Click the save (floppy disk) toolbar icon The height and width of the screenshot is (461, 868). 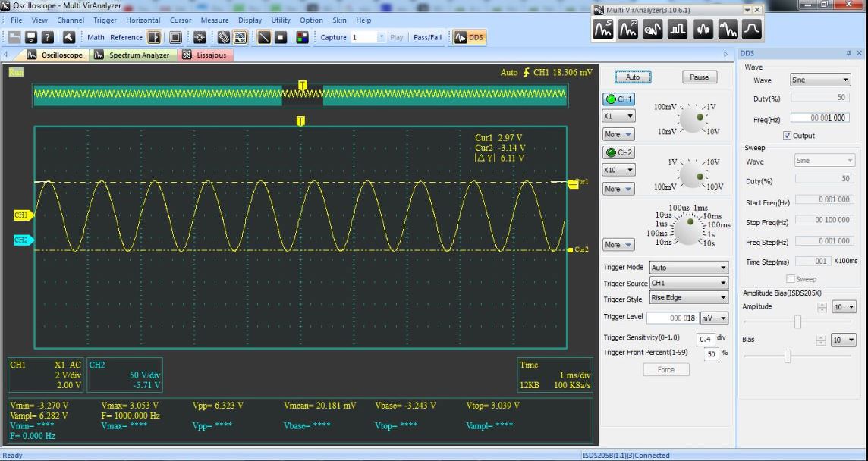(x=31, y=37)
